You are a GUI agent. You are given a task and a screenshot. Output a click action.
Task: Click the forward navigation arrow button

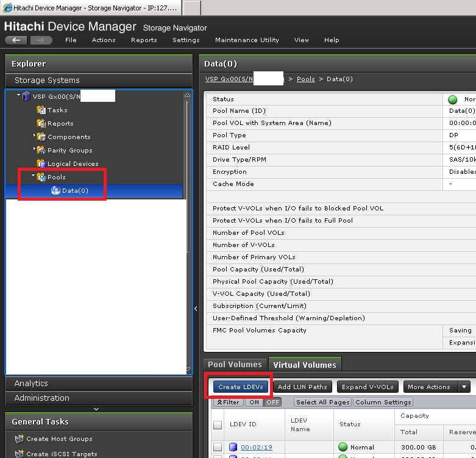click(41, 40)
